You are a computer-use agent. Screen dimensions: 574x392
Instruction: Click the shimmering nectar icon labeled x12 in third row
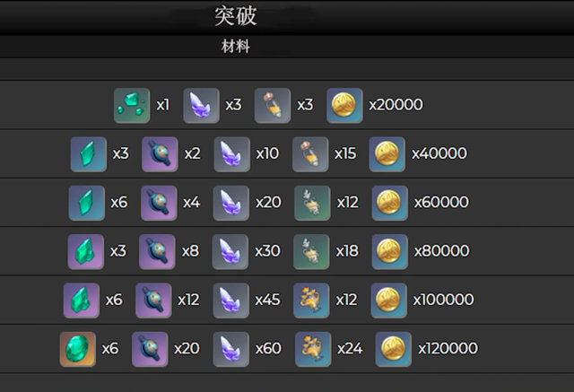coord(312,203)
